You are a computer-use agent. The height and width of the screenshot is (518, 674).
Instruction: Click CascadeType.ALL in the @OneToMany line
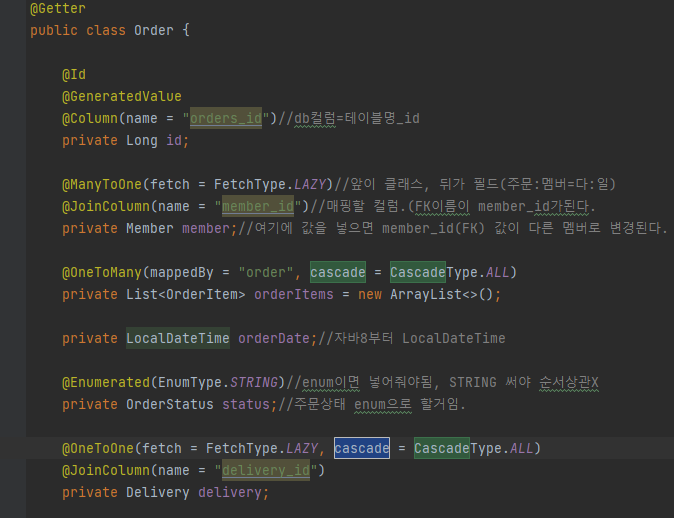click(x=450, y=273)
